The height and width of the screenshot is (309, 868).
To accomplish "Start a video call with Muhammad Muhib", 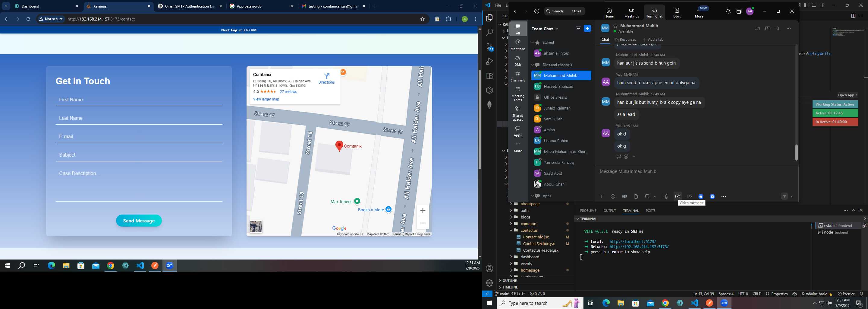I will click(757, 29).
